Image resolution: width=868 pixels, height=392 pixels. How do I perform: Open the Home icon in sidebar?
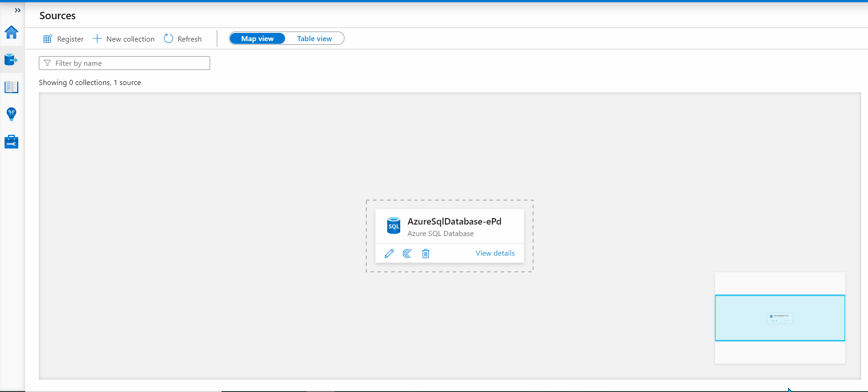pos(11,32)
